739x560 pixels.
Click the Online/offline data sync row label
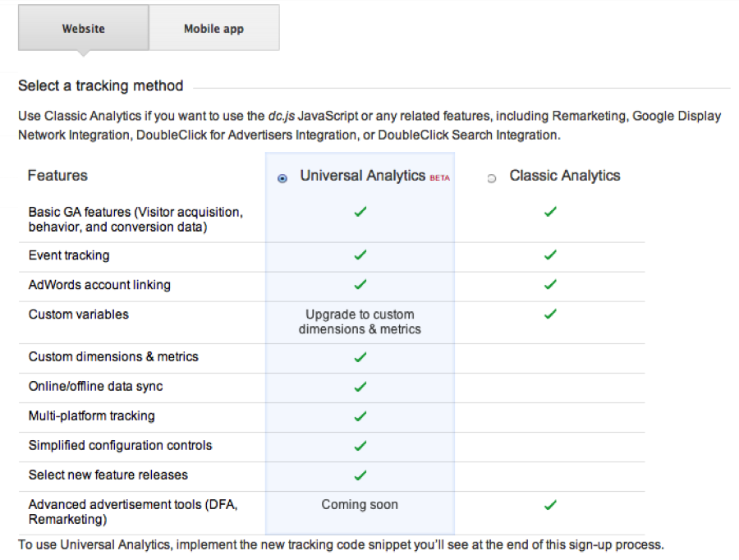pos(96,386)
